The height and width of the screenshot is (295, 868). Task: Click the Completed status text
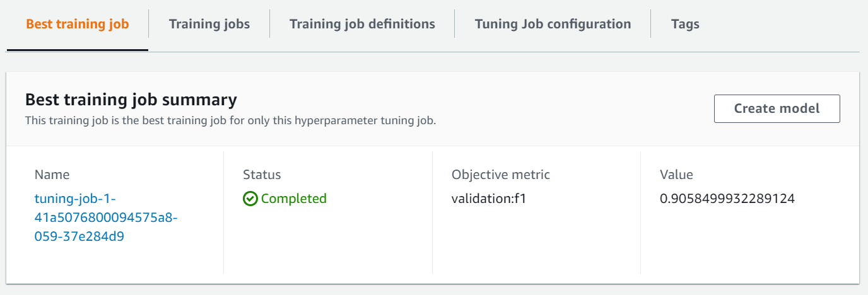click(x=294, y=199)
